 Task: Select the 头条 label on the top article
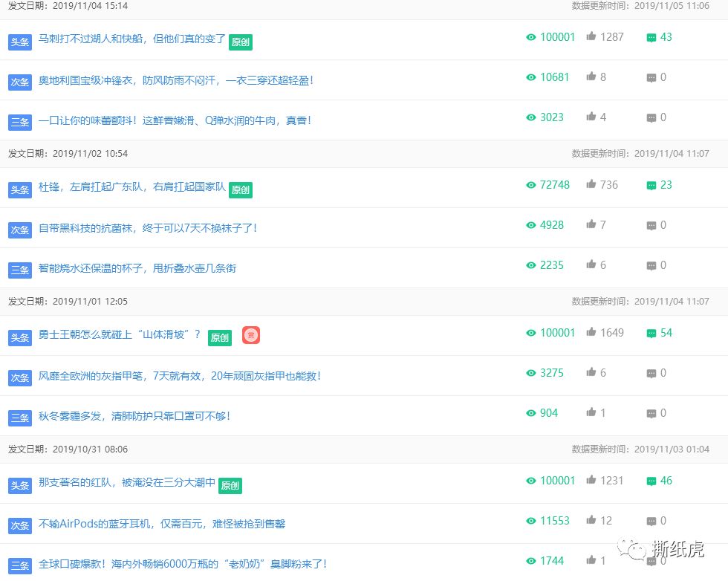click(20, 42)
